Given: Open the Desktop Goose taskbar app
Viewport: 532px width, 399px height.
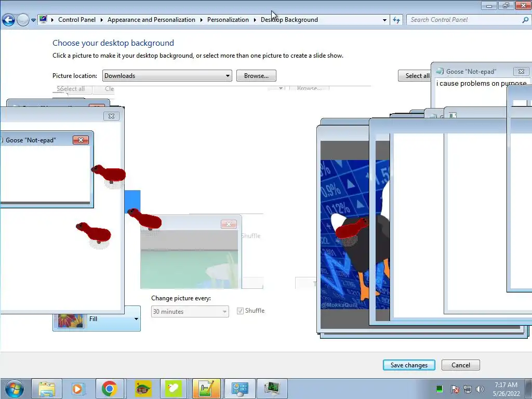Looking at the screenshot, I should 174,389.
